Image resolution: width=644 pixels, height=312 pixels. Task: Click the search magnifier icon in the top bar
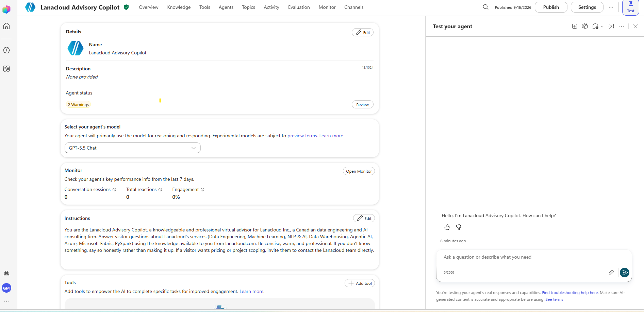(485, 7)
